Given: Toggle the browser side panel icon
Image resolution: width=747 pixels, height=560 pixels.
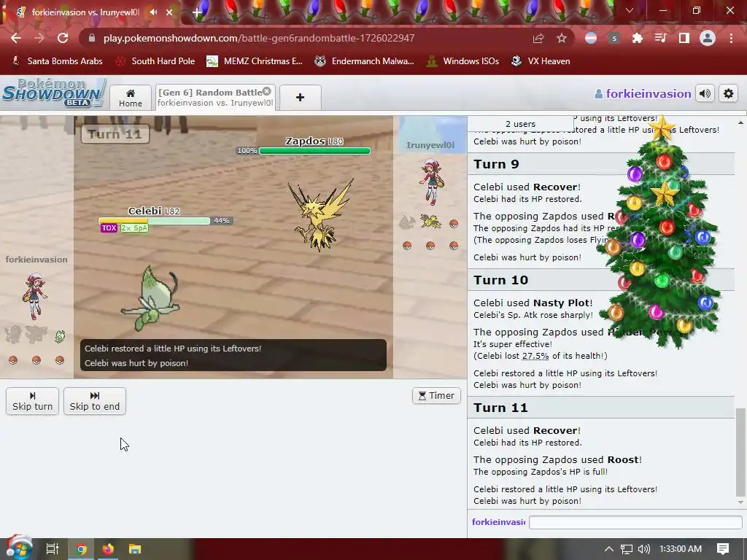Looking at the screenshot, I should pyautogui.click(x=684, y=38).
